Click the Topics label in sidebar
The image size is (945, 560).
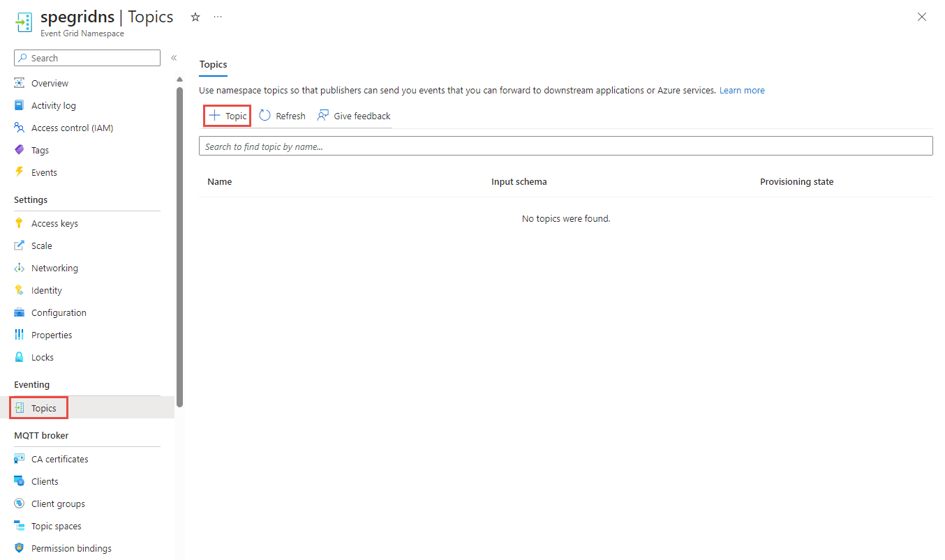tap(44, 409)
